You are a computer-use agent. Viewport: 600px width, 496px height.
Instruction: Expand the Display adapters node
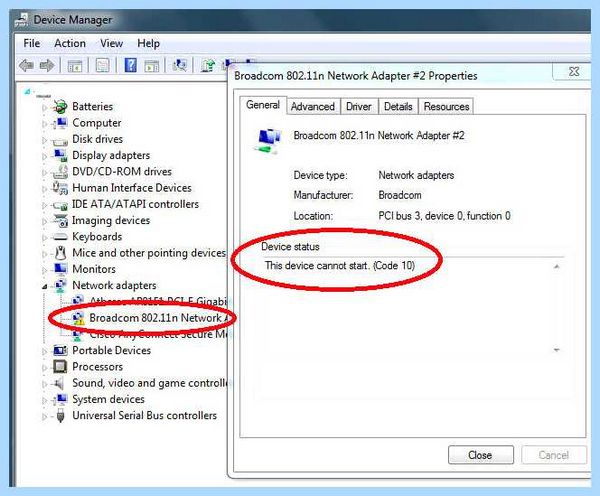coord(44,157)
